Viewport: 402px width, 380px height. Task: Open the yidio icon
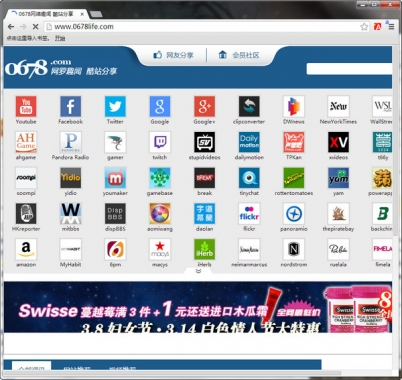pyautogui.click(x=70, y=178)
